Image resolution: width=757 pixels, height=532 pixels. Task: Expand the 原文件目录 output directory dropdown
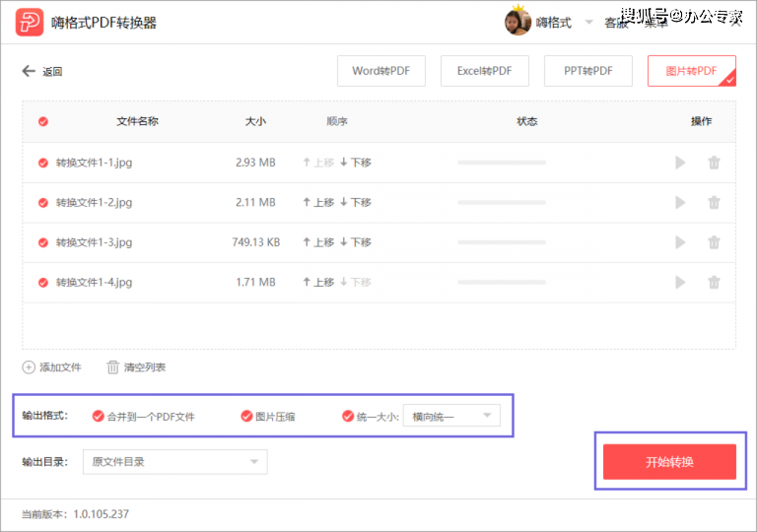tap(174, 462)
